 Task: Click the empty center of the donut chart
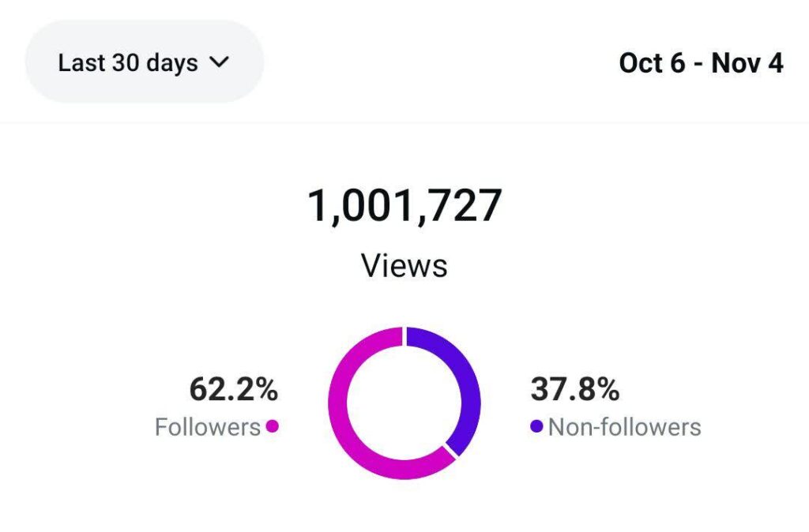click(x=404, y=403)
